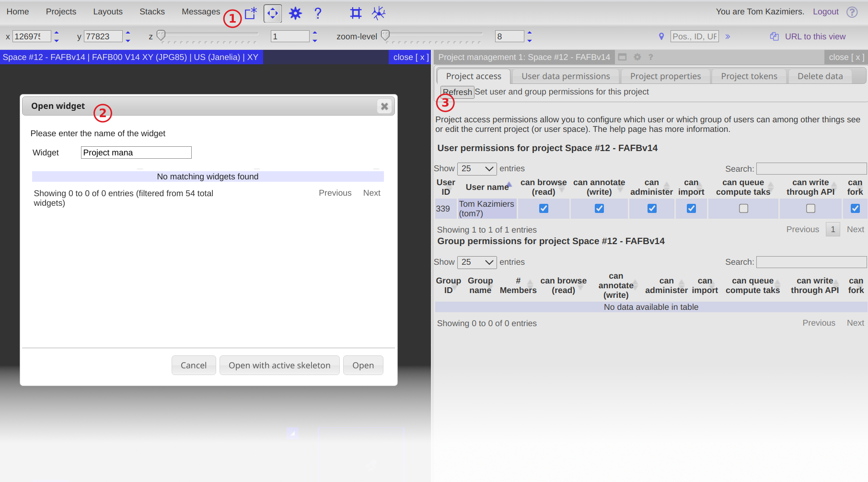Select the crop box tool icon
The image size is (868, 482).
click(356, 13)
